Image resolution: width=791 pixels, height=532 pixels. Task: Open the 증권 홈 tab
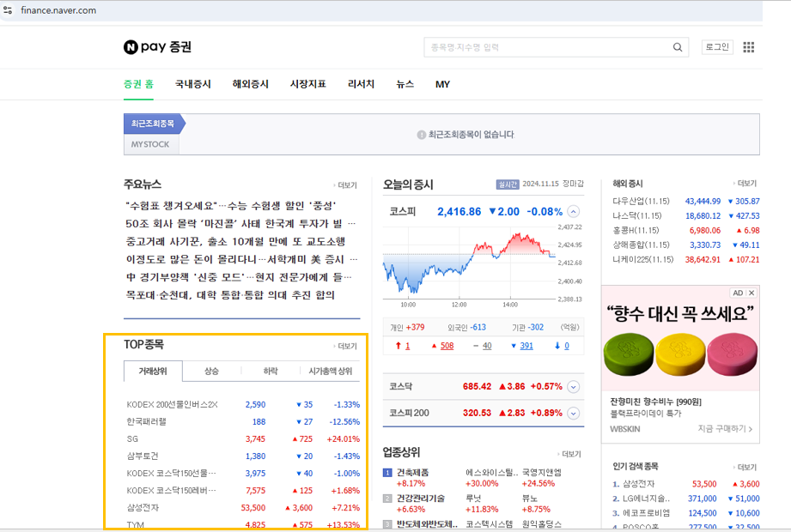139,84
